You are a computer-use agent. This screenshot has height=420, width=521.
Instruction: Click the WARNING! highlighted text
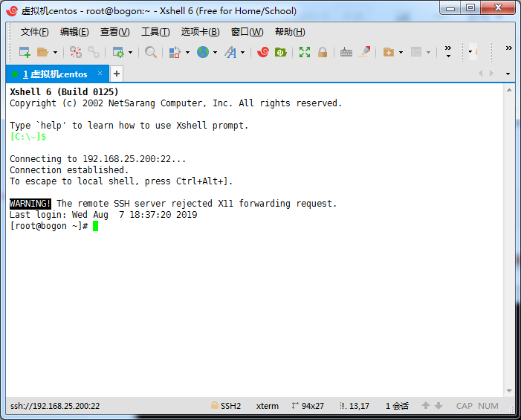click(x=30, y=204)
